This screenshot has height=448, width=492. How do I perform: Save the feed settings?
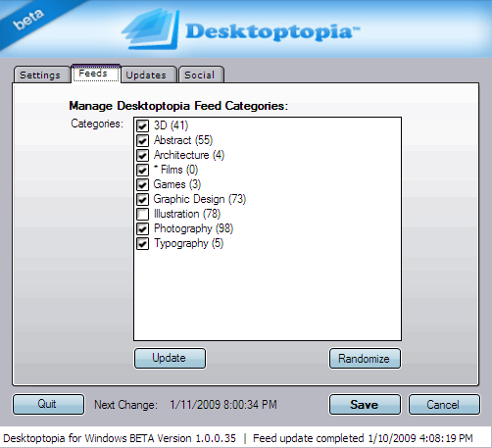coord(365,405)
